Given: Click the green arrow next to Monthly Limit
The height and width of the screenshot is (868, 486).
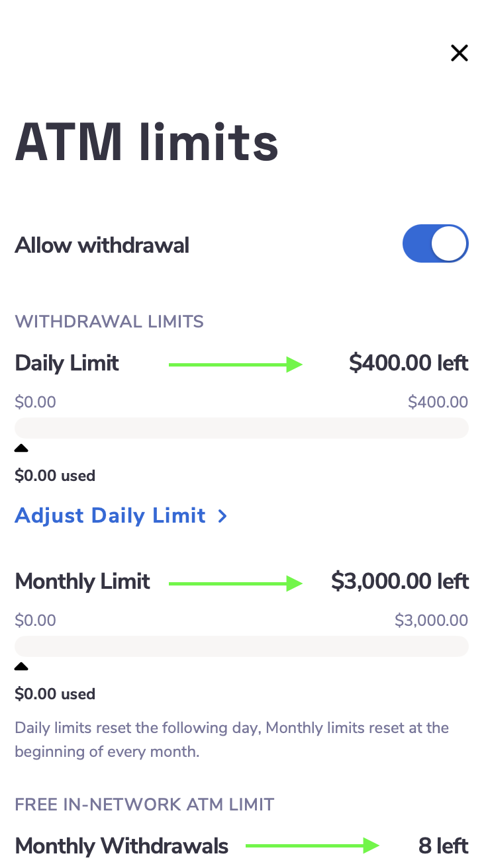Looking at the screenshot, I should 236,583.
